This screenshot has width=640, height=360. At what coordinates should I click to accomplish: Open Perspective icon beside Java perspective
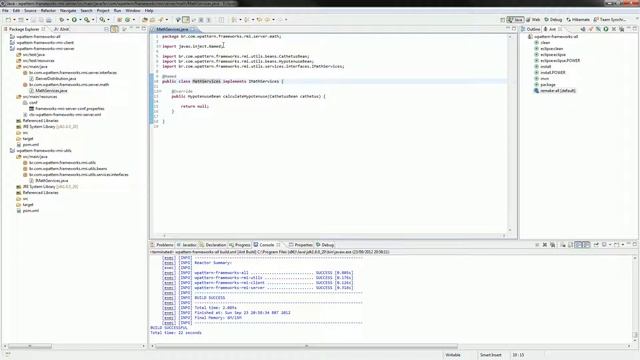502,20
